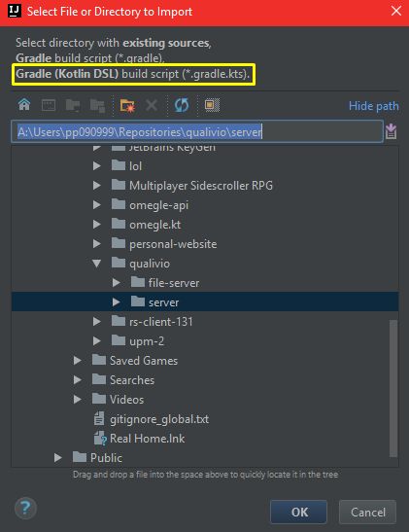This screenshot has width=409, height=532.
Task: Click the Refresh toolbar icon
Action: point(182,105)
